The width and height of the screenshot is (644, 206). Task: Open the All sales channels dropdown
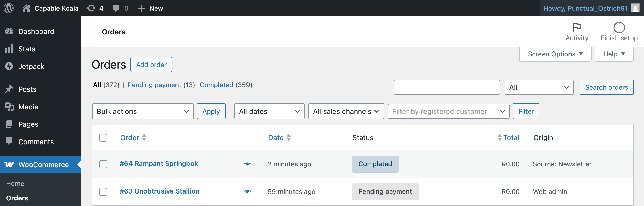coord(346,111)
